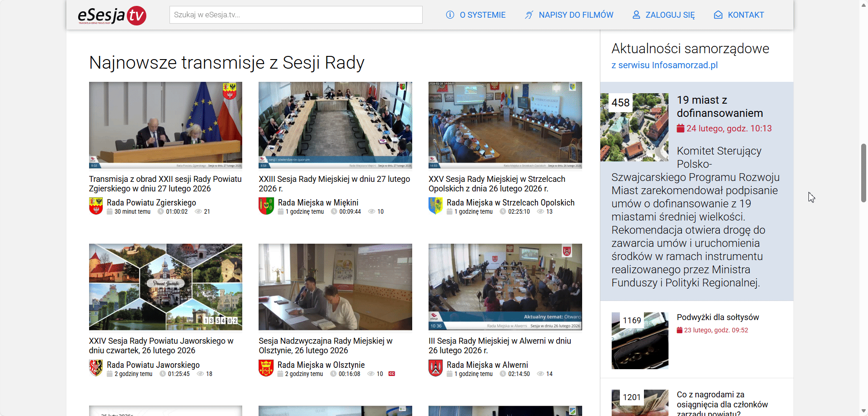Viewport: 868px width, 416px height.
Task: Click the eSesja tv logo
Action: click(x=112, y=15)
